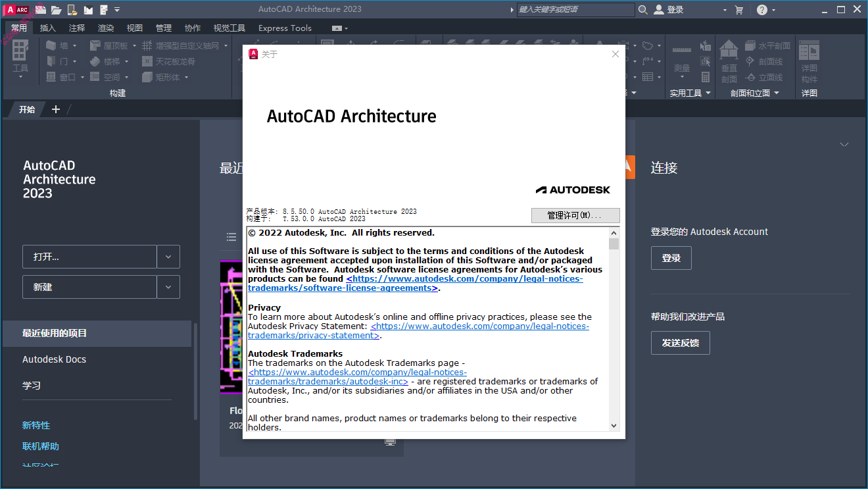The width and height of the screenshot is (868, 489).
Task: Click the 登录 button under Autodesk Account
Action: 671,258
